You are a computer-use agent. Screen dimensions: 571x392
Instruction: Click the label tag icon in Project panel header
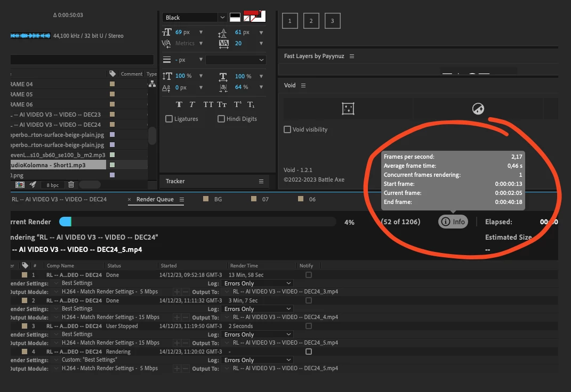112,74
